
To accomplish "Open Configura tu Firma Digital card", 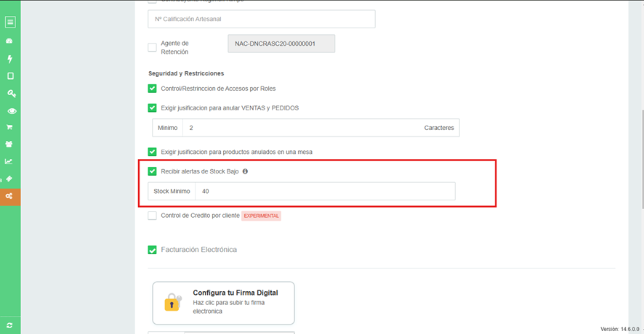I will click(x=223, y=303).
